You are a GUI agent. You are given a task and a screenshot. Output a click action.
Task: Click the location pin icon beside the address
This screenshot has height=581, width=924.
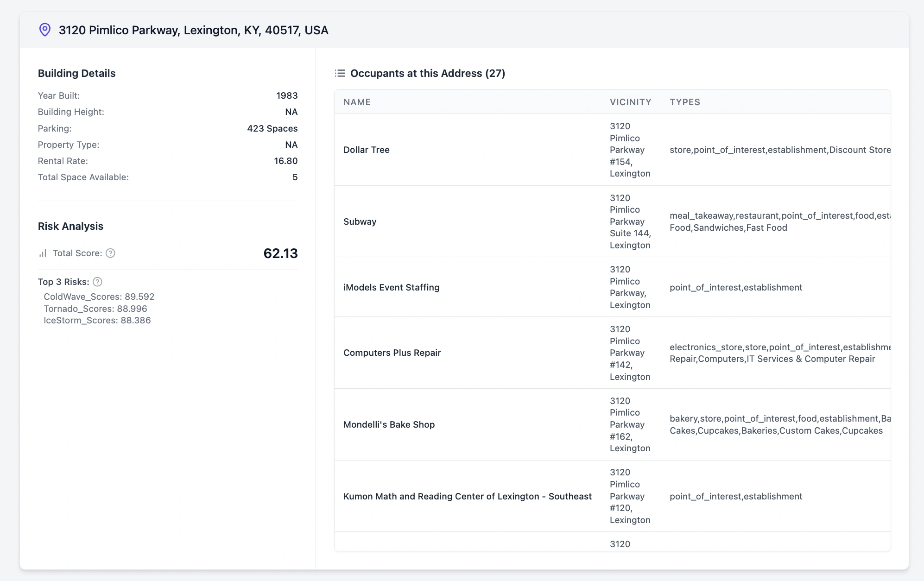[x=45, y=30]
